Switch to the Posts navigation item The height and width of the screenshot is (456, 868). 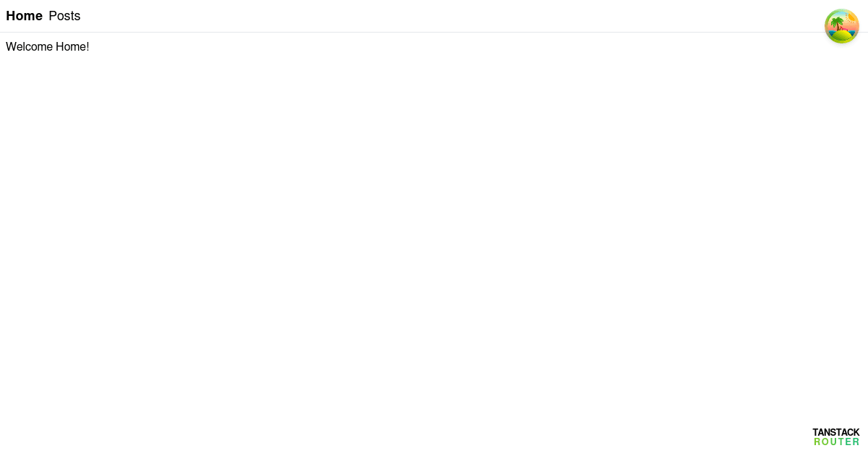click(64, 16)
